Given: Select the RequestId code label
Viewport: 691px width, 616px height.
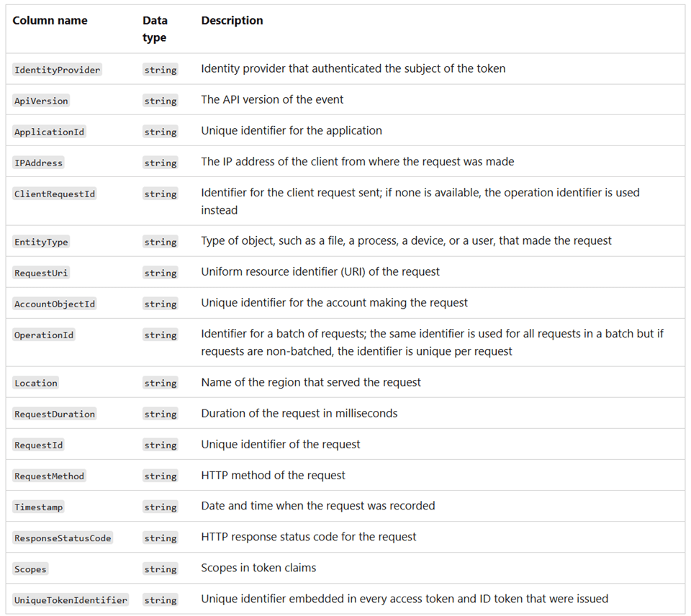Looking at the screenshot, I should tap(39, 445).
